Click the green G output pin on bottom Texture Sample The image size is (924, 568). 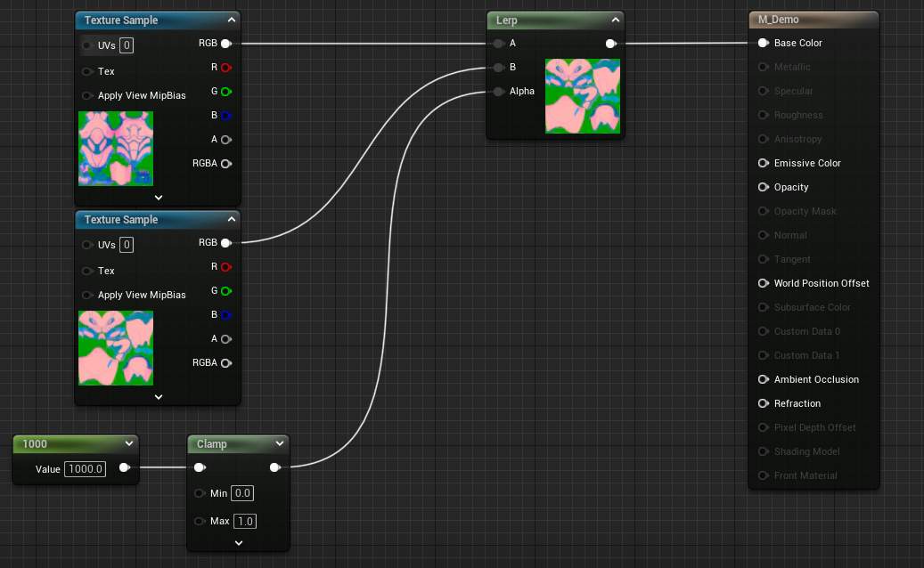(x=225, y=290)
